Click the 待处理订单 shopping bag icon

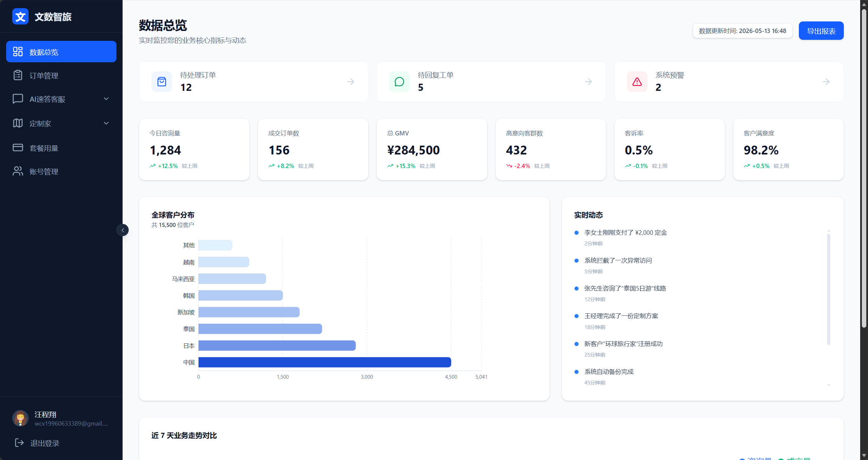pyautogui.click(x=162, y=82)
